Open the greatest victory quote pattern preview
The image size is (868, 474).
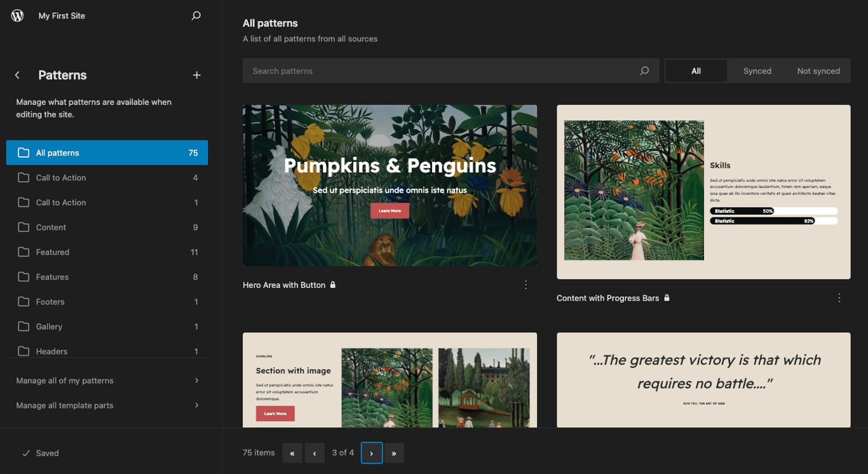(x=703, y=380)
